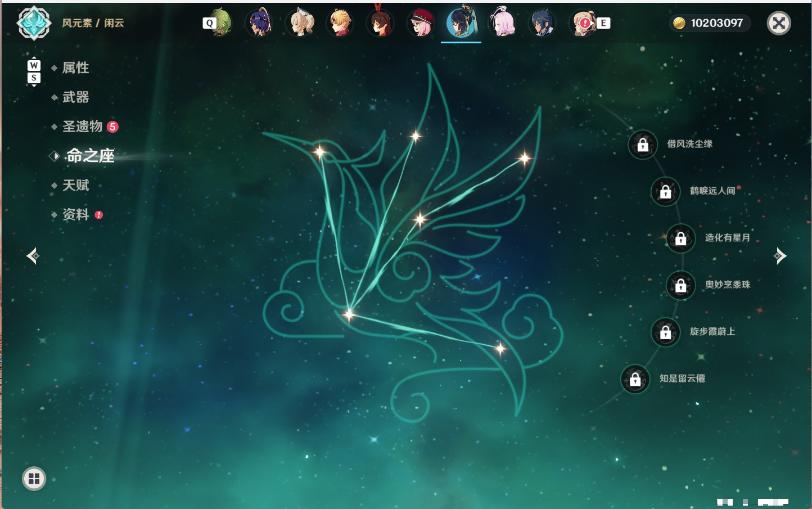This screenshot has width=812, height=509.
Task: Open the locked 借风洗尘缘 constellation node
Action: click(x=643, y=145)
